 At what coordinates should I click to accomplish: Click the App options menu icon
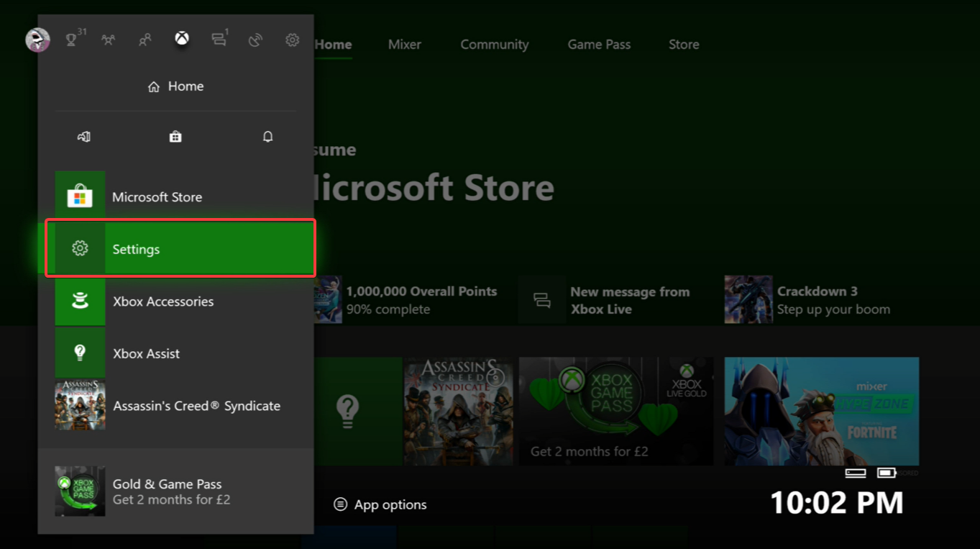341,505
